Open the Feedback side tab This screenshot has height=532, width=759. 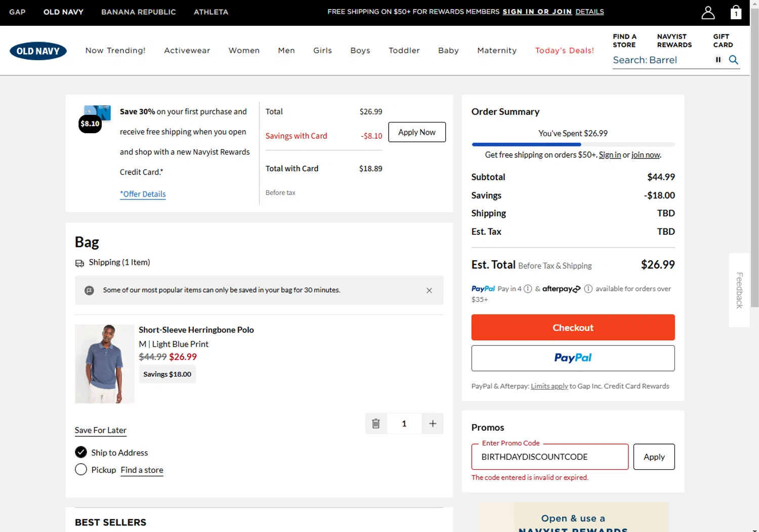point(739,290)
